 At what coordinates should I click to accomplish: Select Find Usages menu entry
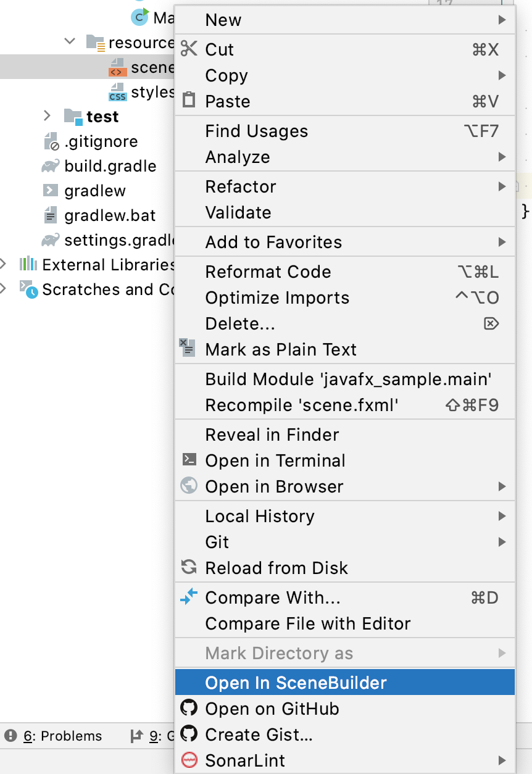point(256,131)
